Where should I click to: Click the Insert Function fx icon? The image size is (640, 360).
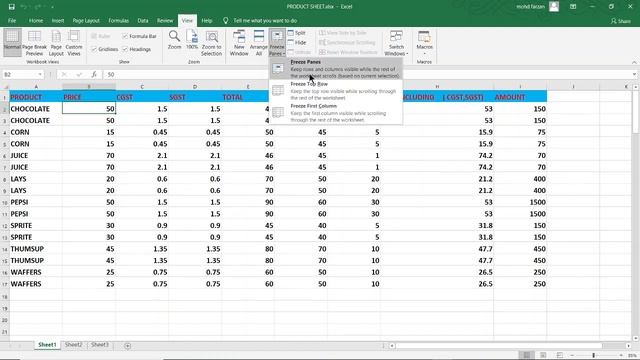[x=94, y=75]
